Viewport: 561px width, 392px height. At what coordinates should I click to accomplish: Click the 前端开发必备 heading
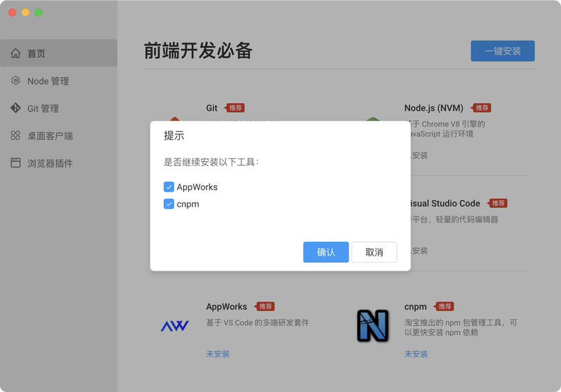pos(198,50)
